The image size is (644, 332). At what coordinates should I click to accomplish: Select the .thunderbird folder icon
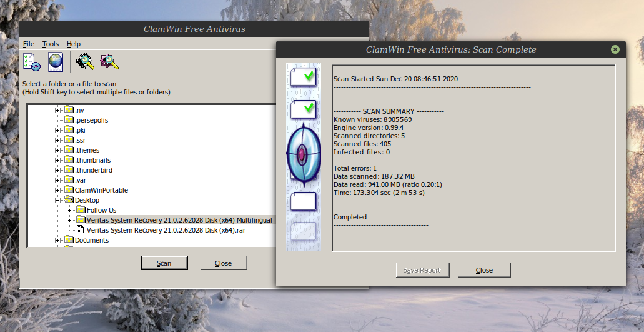[x=69, y=169]
